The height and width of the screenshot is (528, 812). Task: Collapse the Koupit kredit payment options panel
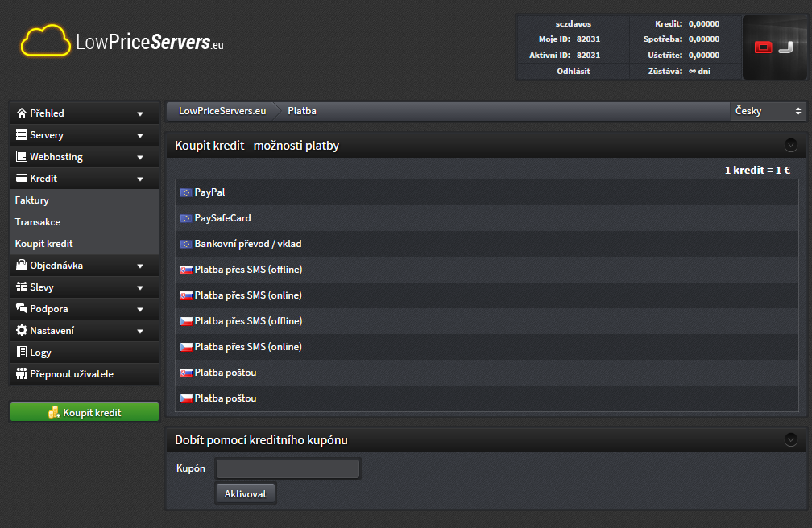click(790, 146)
